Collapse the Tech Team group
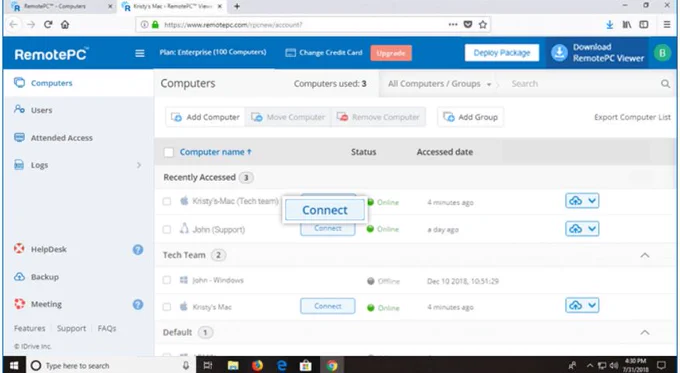 tap(645, 255)
